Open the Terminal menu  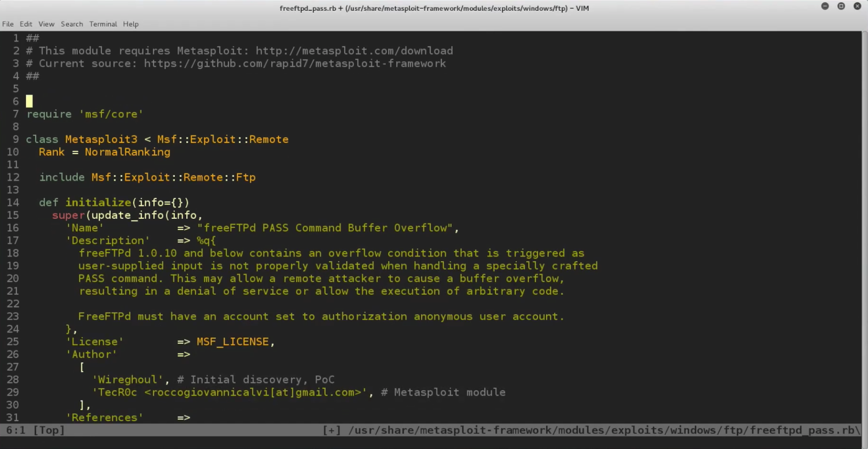(x=103, y=24)
